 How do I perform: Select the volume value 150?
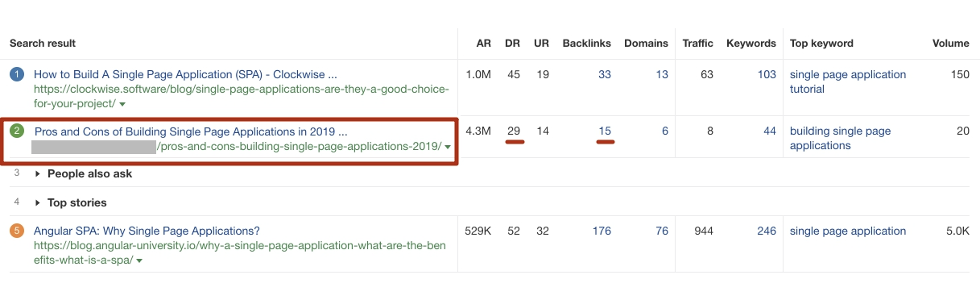(x=960, y=74)
